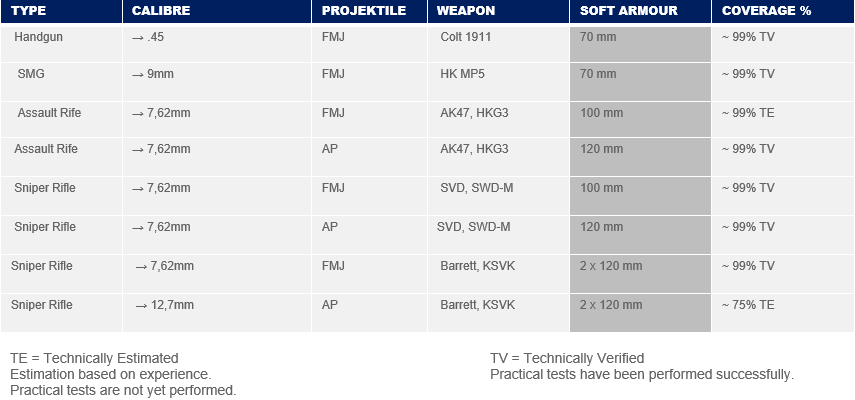Select the 70 mm armour cell for Handgun

[x=640, y=43]
